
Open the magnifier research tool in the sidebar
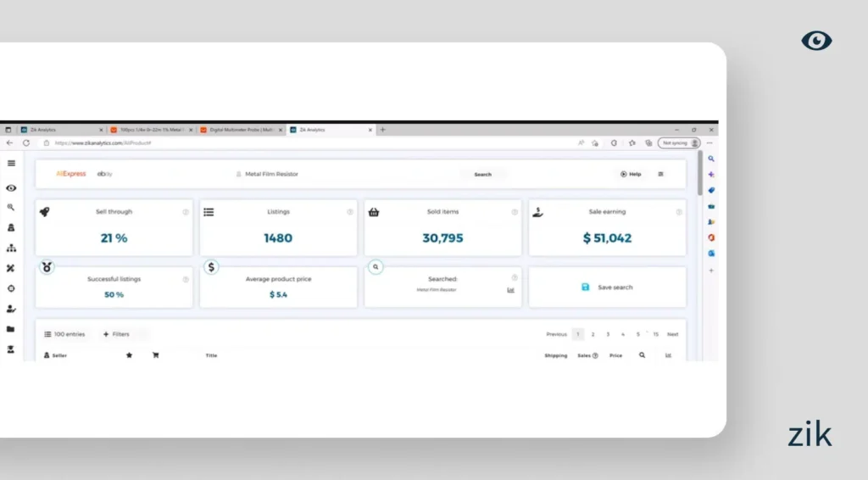(11, 207)
